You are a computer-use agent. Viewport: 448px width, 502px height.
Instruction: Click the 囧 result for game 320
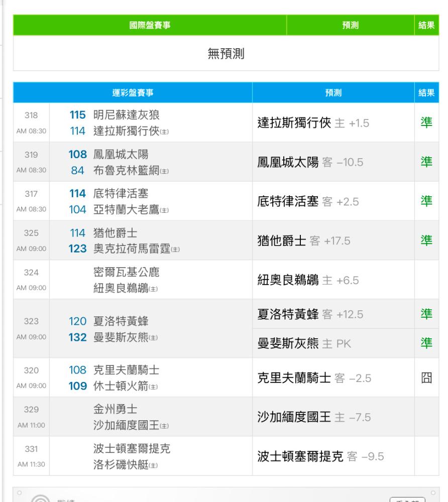coord(426,378)
